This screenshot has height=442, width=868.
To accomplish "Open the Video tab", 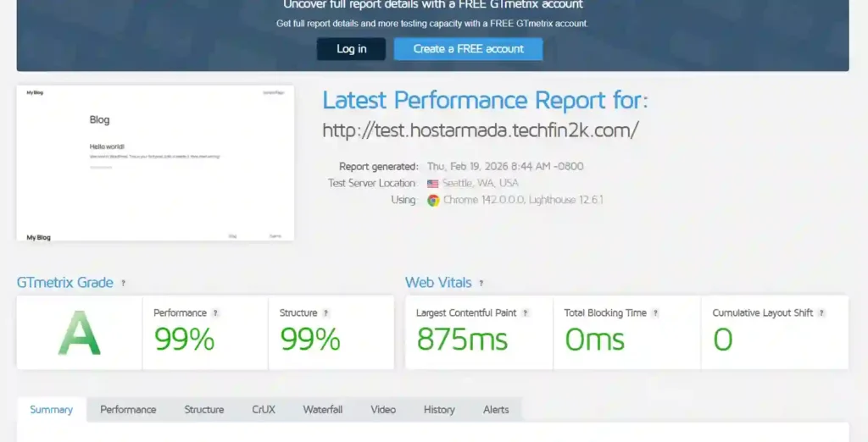I will tap(383, 410).
